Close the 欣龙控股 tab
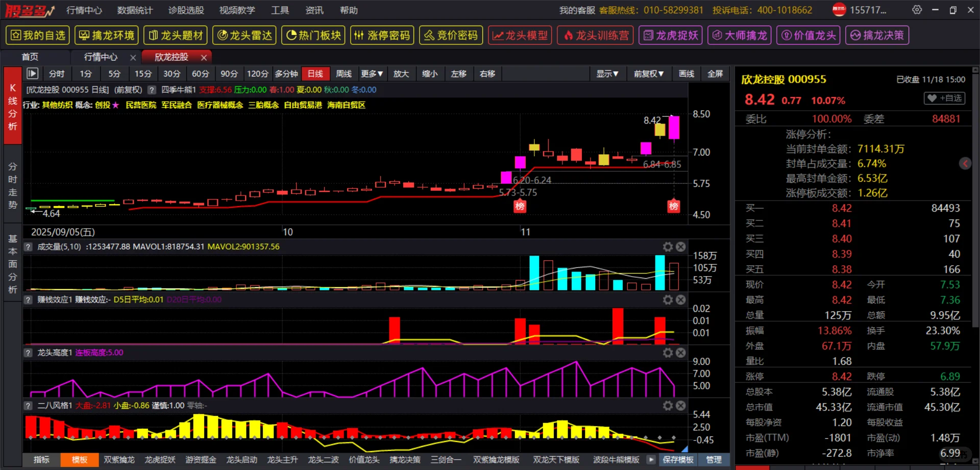This screenshot has height=470, width=980. pos(204,58)
